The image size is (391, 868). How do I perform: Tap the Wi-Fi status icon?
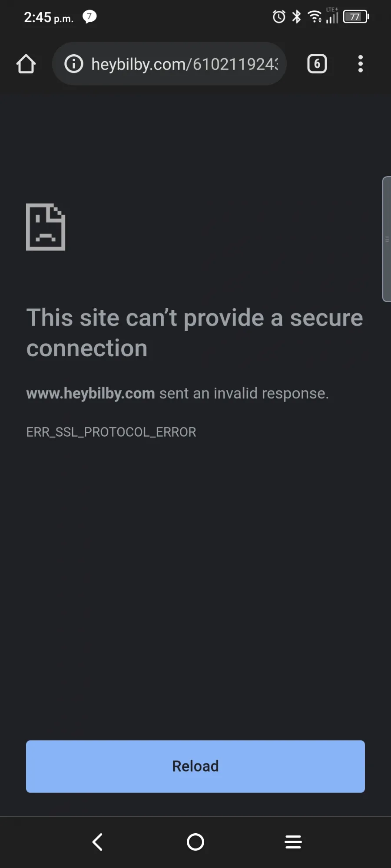(315, 17)
